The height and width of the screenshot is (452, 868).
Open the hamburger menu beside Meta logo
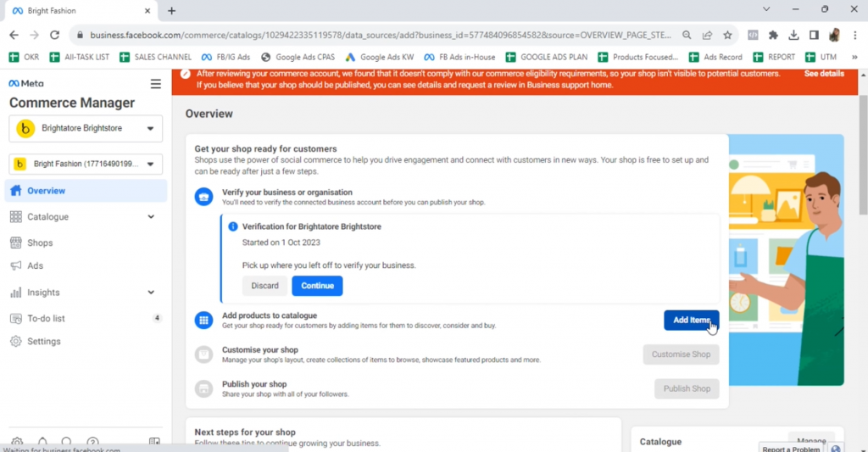pyautogui.click(x=155, y=84)
